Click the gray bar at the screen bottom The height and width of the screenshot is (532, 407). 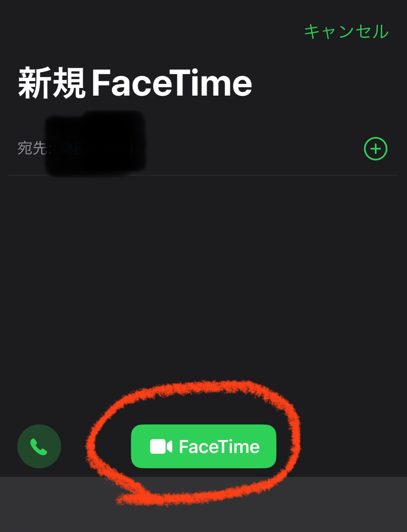(203, 504)
